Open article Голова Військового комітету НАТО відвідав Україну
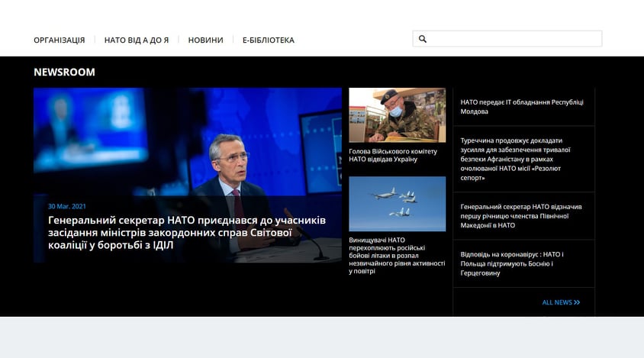 point(393,156)
